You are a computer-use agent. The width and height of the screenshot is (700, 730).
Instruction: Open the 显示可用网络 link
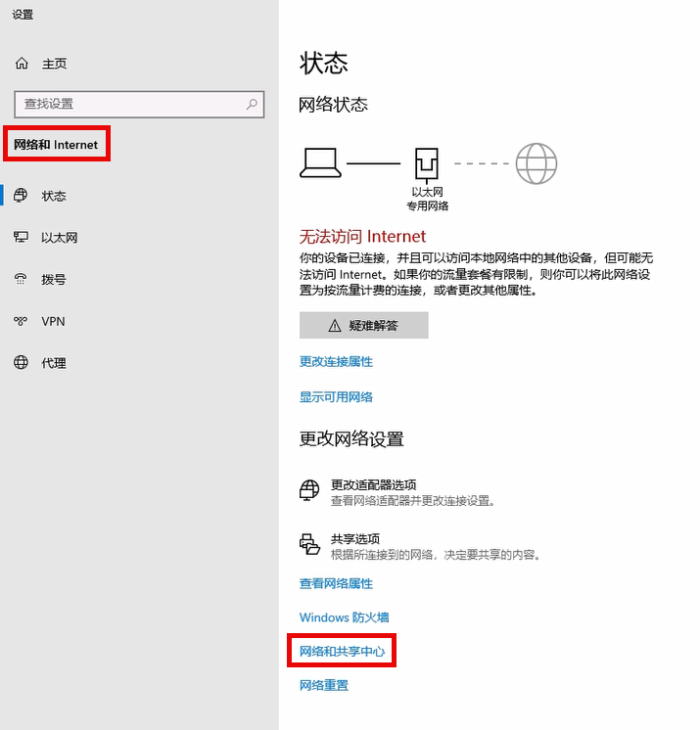(336, 397)
